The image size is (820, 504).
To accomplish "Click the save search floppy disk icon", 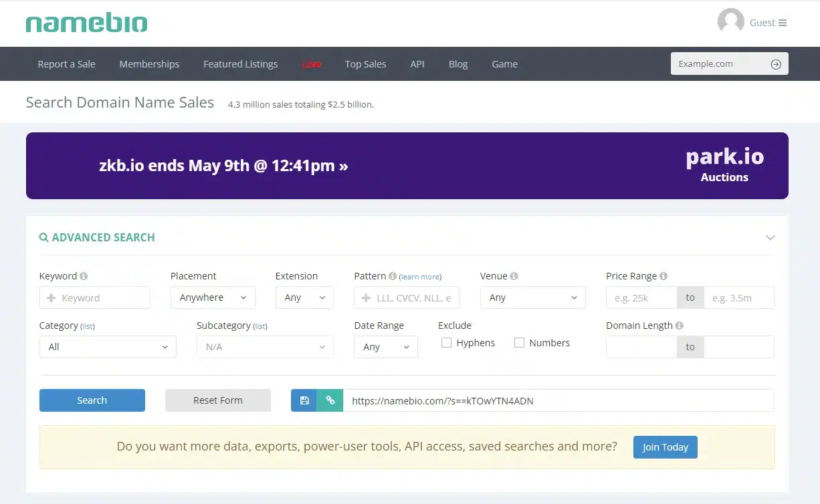I will click(304, 400).
